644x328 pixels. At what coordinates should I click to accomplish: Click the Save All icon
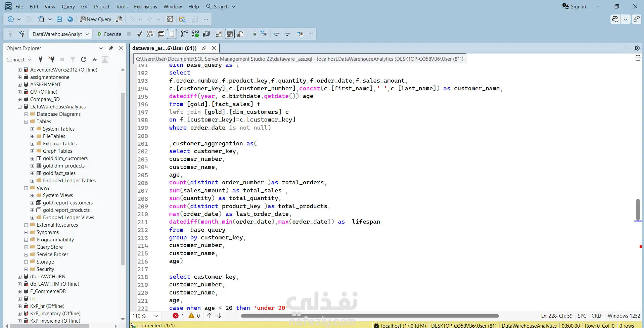pyautogui.click(x=70, y=19)
